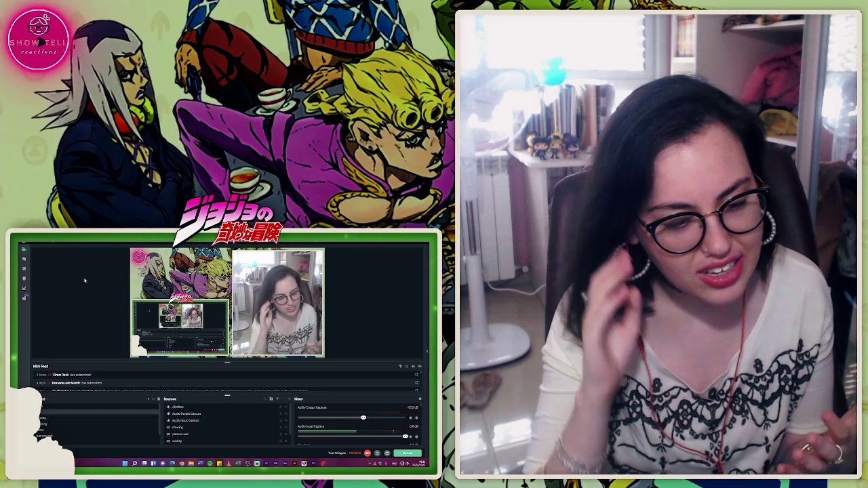The width and height of the screenshot is (868, 488).
Task: Pause the Mini Feed alert queue
Action: point(406,366)
